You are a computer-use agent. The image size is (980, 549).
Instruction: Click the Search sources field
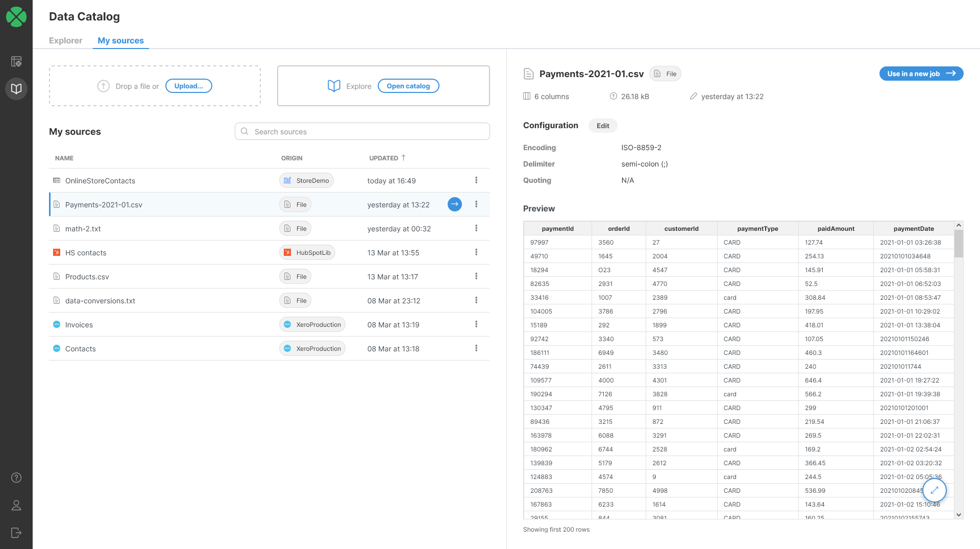tap(362, 131)
